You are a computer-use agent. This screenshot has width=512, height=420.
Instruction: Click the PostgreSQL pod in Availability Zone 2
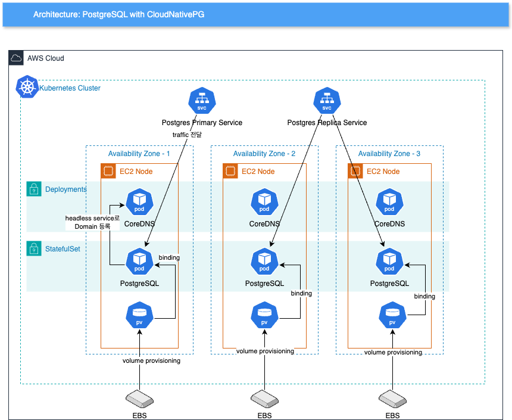pyautogui.click(x=264, y=261)
